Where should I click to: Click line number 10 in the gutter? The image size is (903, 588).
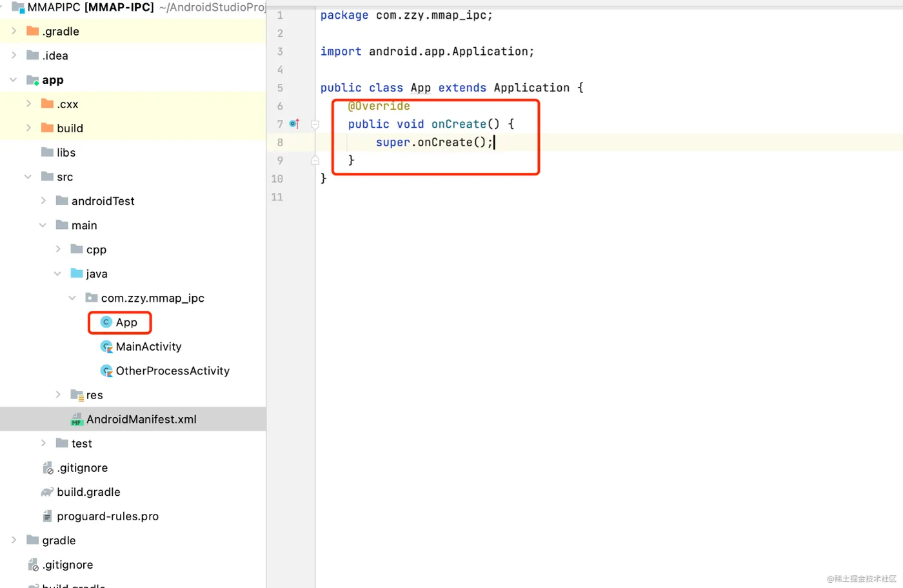(277, 179)
